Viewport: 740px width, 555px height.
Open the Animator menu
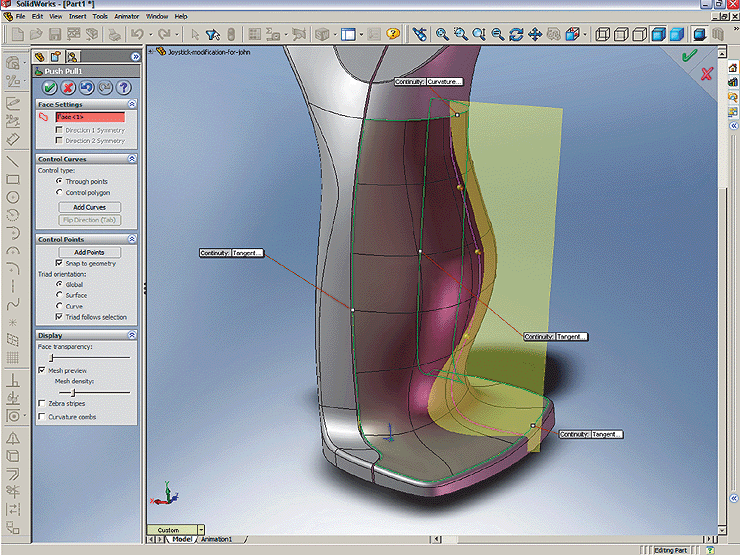point(126,17)
